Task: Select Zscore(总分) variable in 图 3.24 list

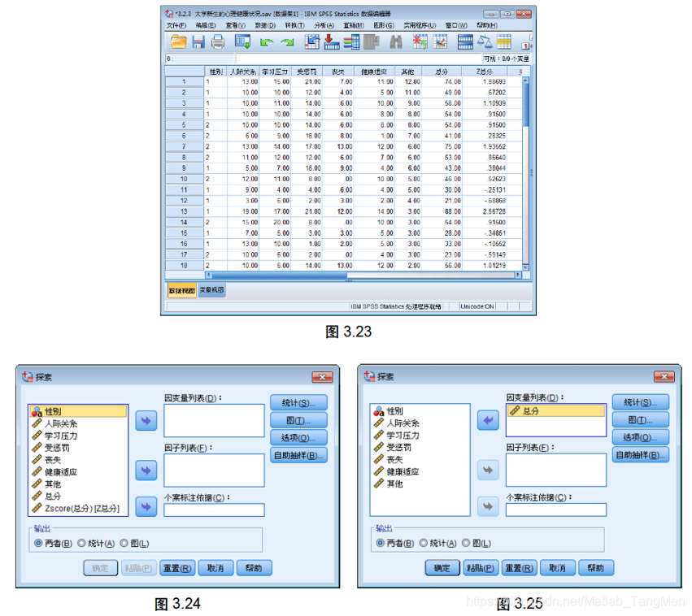Action: (x=78, y=509)
